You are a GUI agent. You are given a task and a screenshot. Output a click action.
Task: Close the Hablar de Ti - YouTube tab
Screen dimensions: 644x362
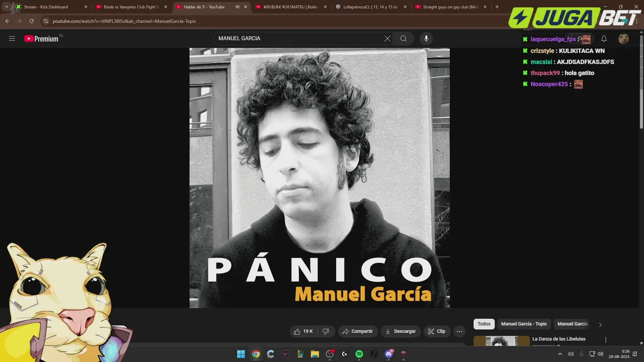click(x=246, y=7)
